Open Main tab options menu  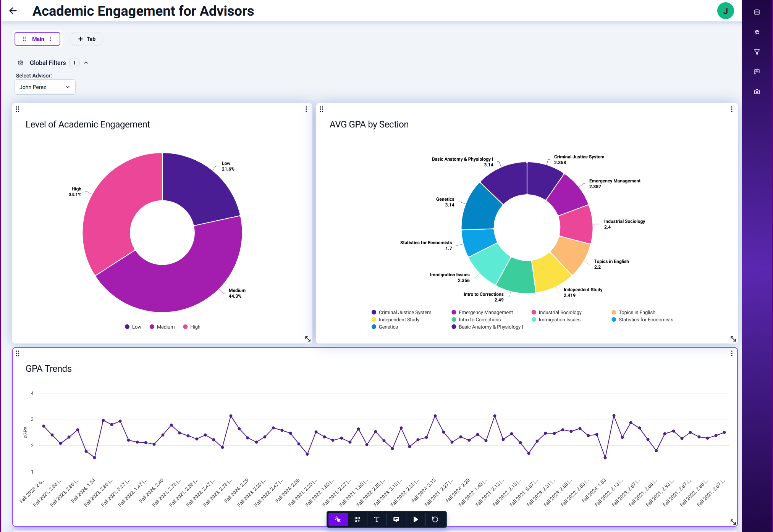coord(50,39)
